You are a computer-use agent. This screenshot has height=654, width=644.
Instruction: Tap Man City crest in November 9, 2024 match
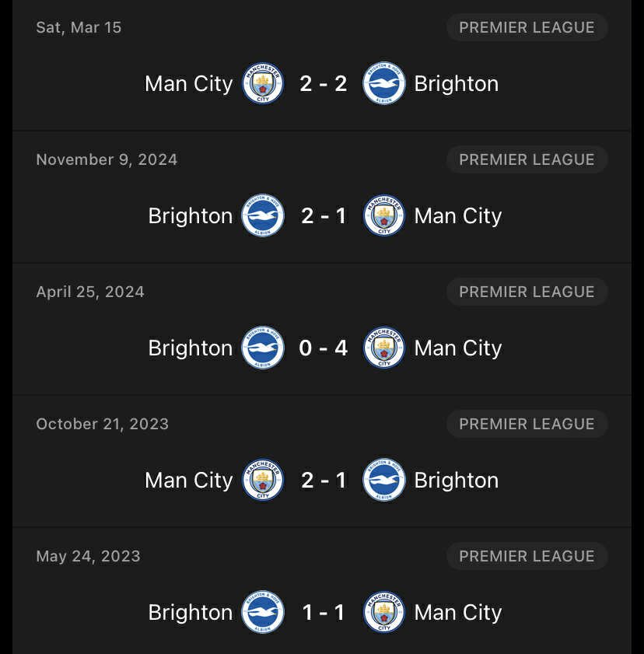(x=384, y=216)
